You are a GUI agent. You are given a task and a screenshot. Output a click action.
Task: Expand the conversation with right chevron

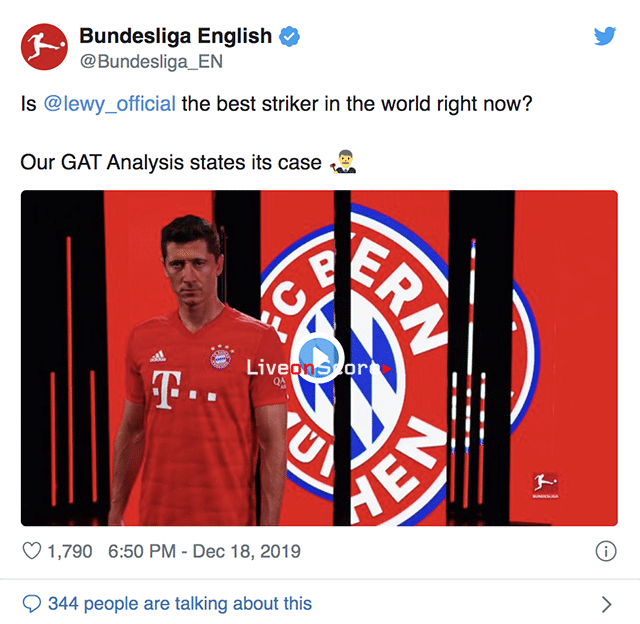click(607, 604)
